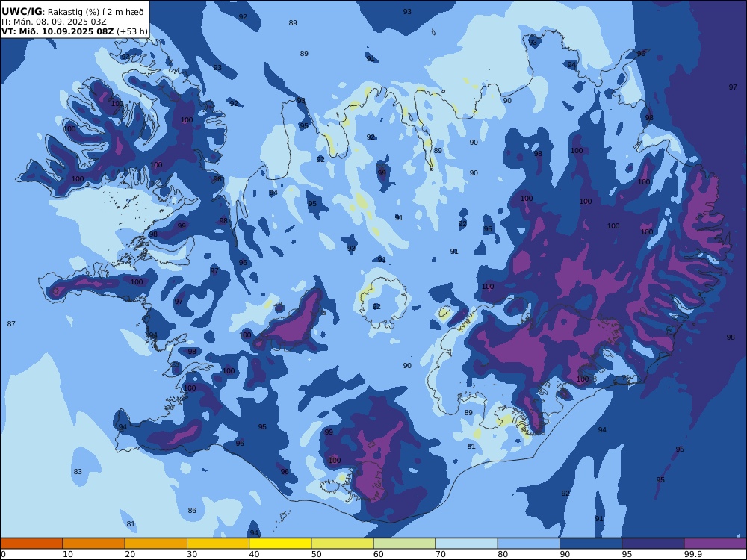Select the light blue 70–80 legend swatch

tap(466, 544)
